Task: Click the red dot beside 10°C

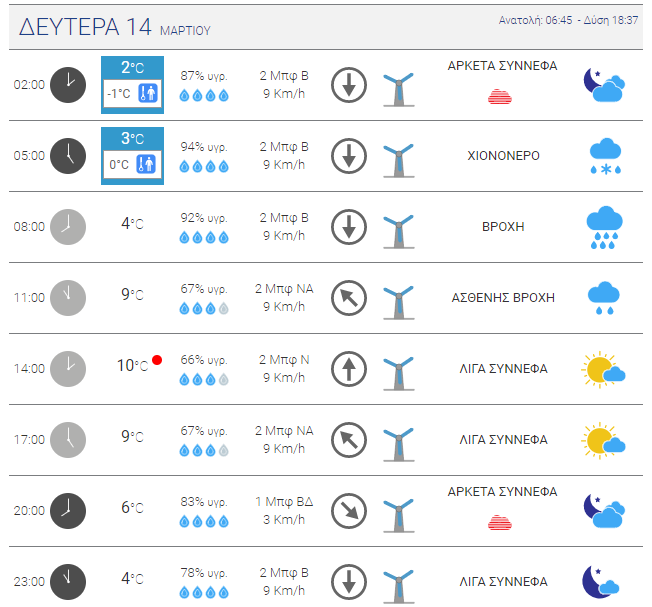Action: click(x=157, y=360)
